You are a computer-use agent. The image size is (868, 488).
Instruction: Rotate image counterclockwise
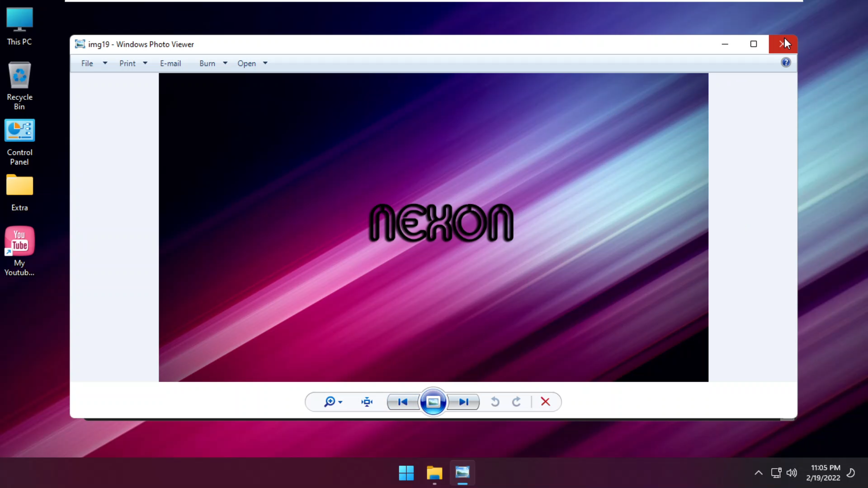click(495, 402)
